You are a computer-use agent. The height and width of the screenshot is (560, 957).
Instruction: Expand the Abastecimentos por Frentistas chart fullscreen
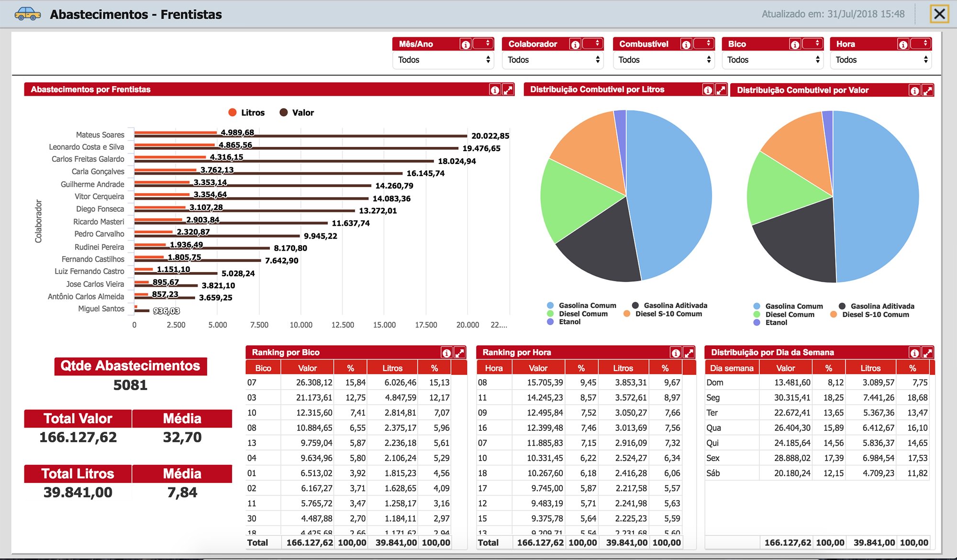point(508,90)
